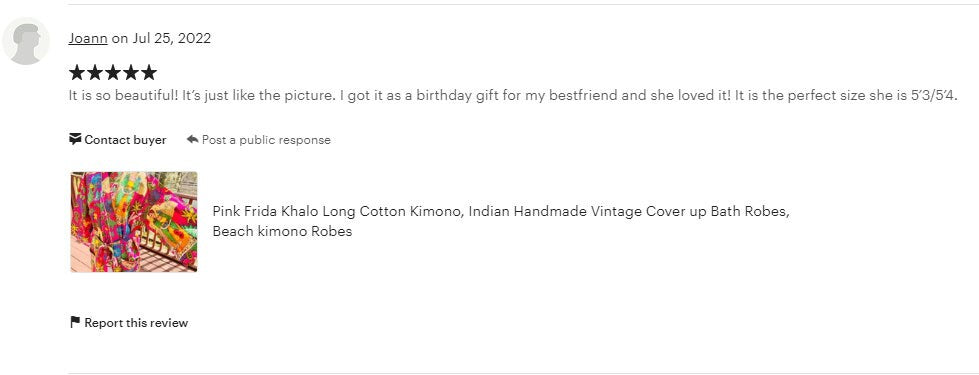Screen dimensions: 979x375
Task: Click the second rating star
Action: click(x=95, y=72)
